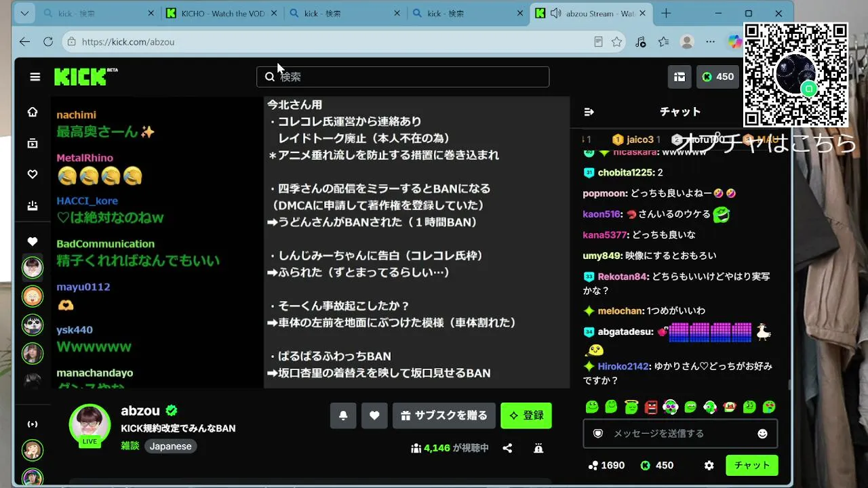The image size is (868, 488).
Task: Switch to the fourth 'kick - 検索' tab
Action: pyautogui.click(x=469, y=14)
